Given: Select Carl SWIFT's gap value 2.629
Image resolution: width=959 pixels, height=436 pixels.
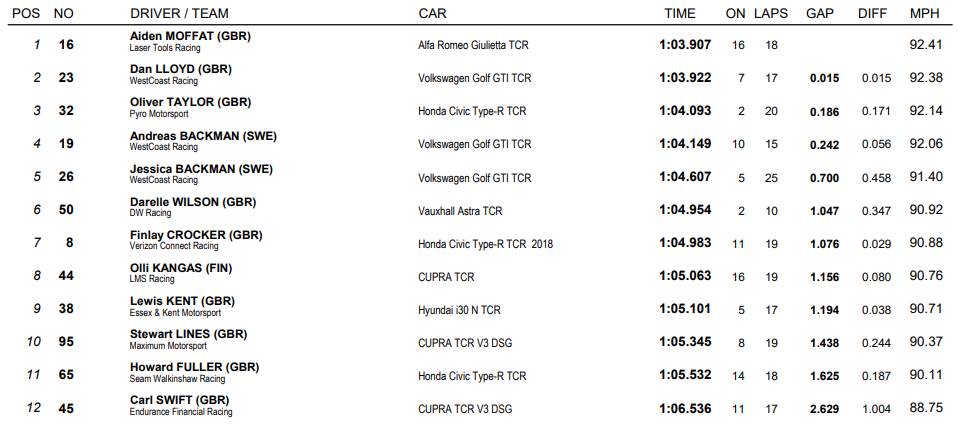Looking at the screenshot, I should [x=824, y=409].
